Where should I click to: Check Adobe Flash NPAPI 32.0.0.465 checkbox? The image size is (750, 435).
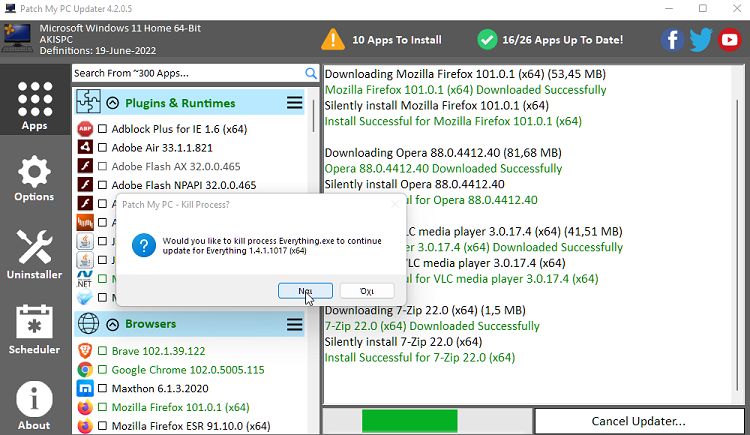(102, 185)
